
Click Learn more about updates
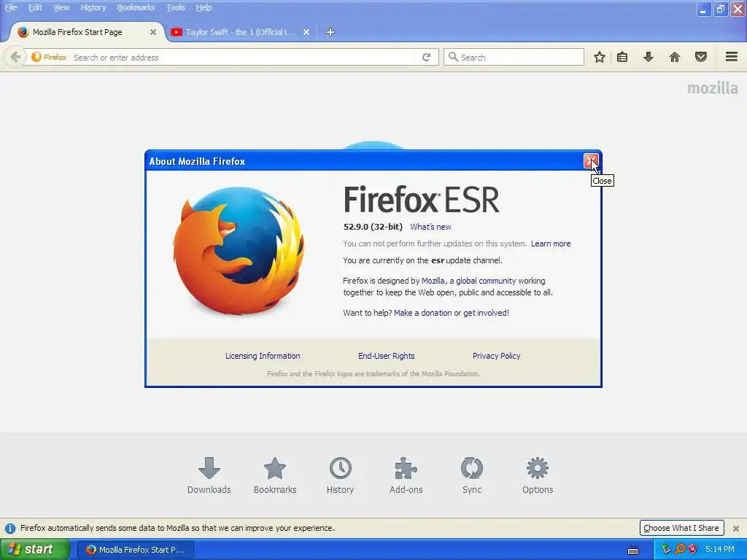(551, 244)
